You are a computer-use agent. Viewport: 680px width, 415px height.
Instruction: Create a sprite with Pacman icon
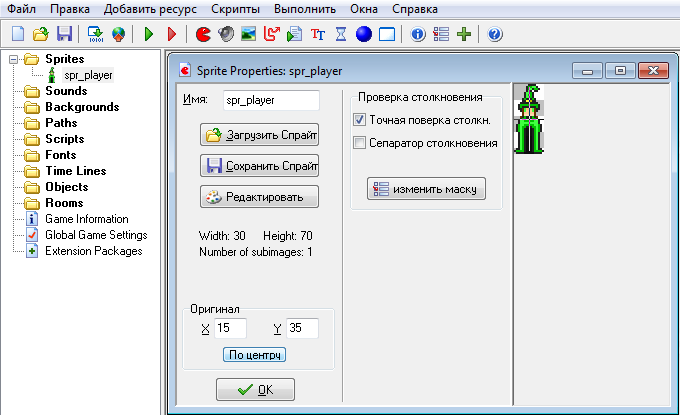point(203,34)
